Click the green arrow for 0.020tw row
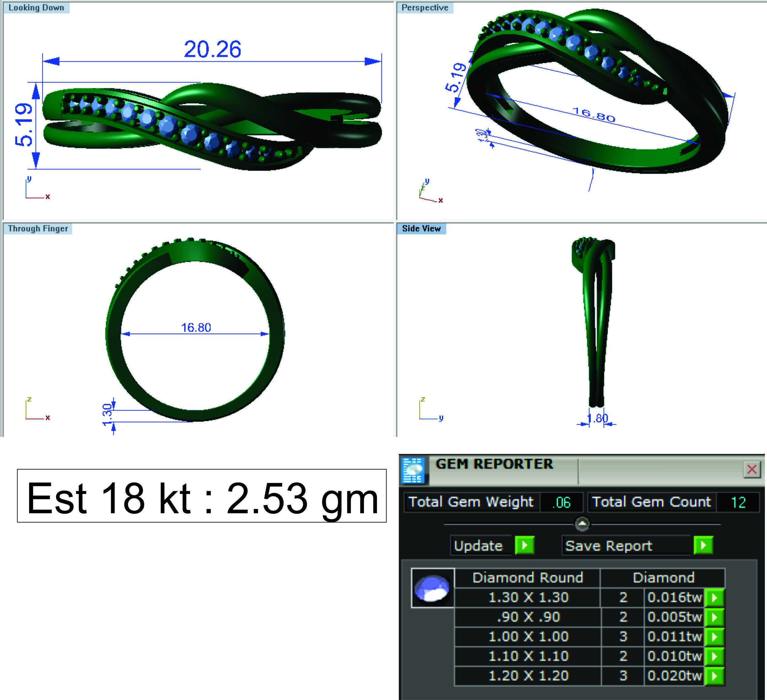Viewport: 767px width, 700px height. click(x=714, y=676)
